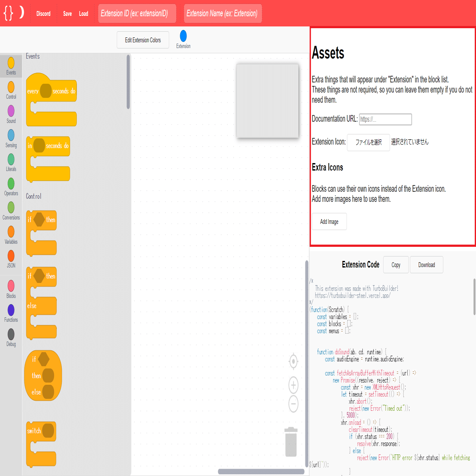Screen dimensions: 476x476
Task: Click the Extension Icon file chooser button
Action: [368, 142]
